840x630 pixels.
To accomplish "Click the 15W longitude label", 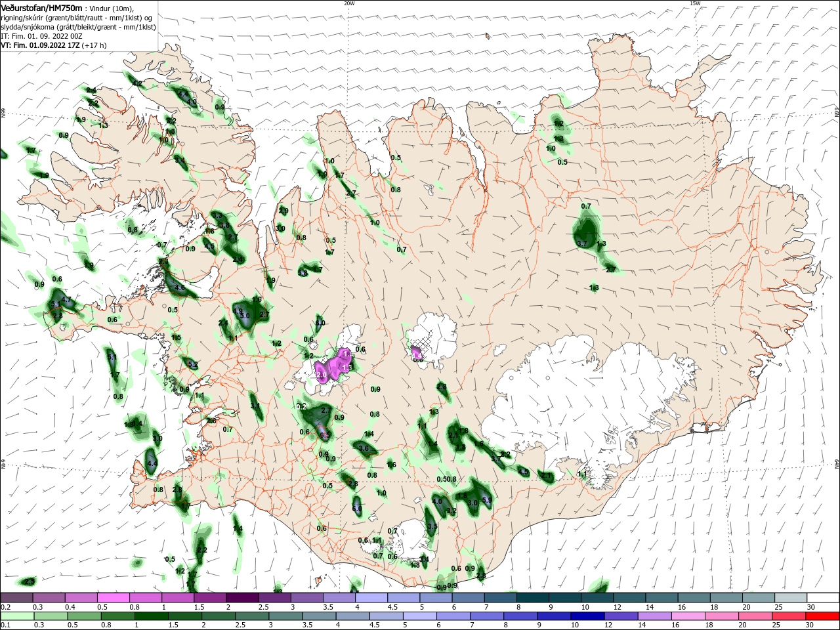I will pos(695,3).
